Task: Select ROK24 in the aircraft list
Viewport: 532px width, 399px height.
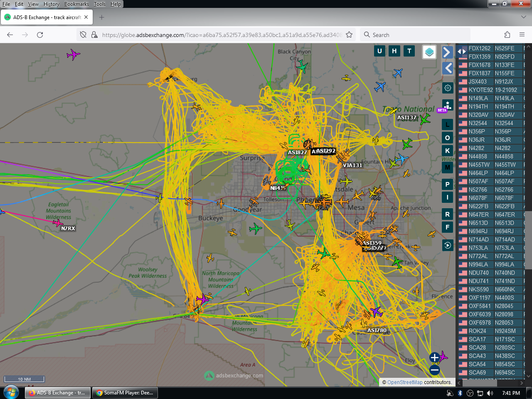Action: point(477,331)
